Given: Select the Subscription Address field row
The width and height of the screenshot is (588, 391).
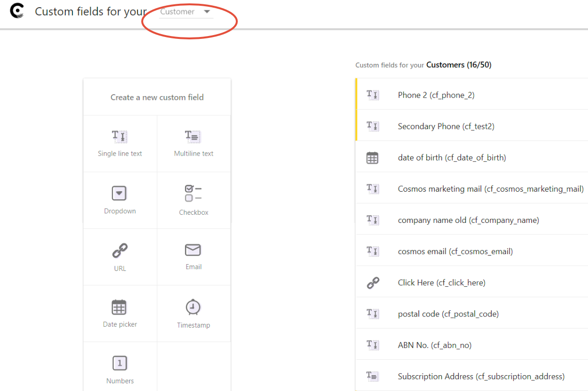Looking at the screenshot, I should point(481,377).
